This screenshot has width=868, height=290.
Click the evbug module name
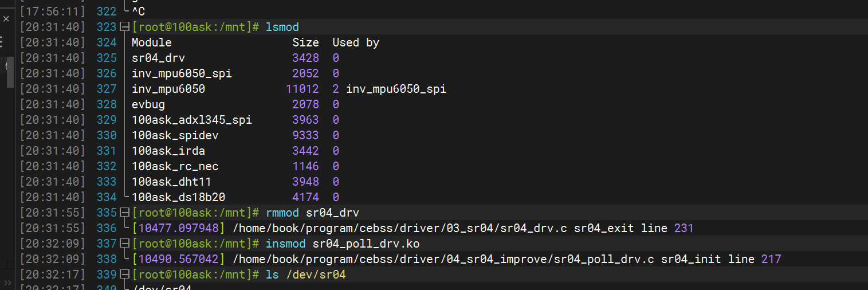click(x=148, y=104)
